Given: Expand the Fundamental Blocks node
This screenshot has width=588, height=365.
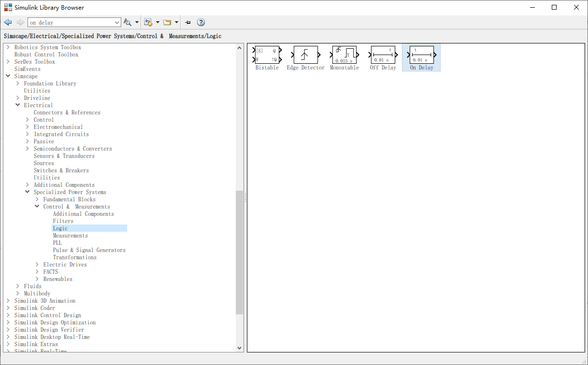Looking at the screenshot, I should [x=37, y=199].
